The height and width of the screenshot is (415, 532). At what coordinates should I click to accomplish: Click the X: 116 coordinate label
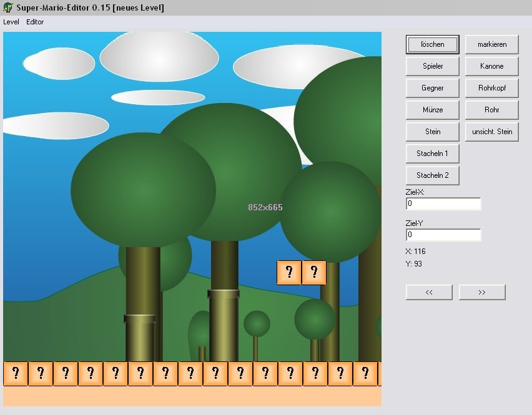pyautogui.click(x=415, y=251)
